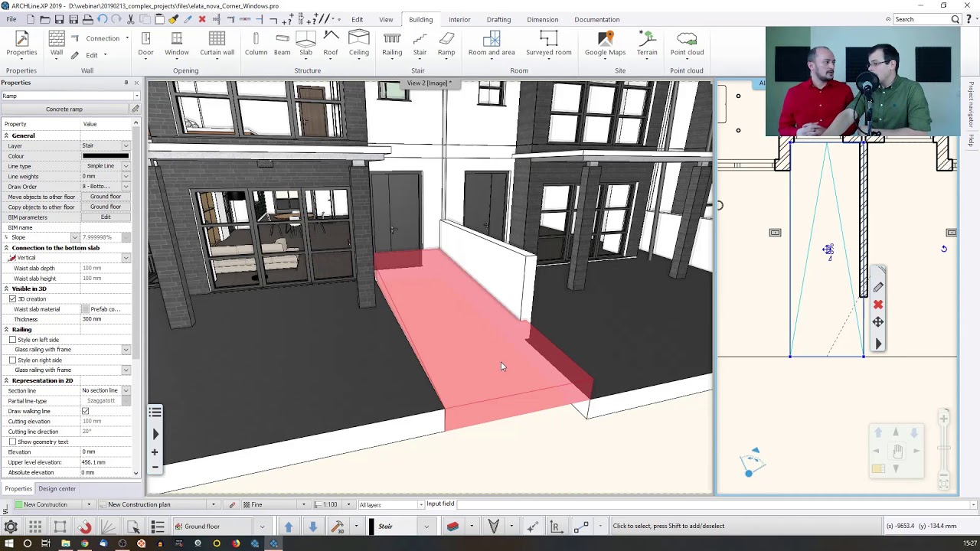Select the Window tool
This screenshot has width=980, height=551.
(x=176, y=44)
